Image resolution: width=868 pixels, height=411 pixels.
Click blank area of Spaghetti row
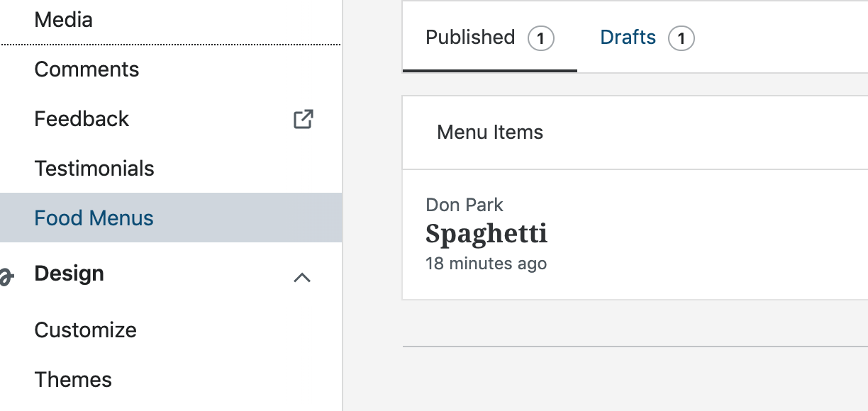(709, 235)
